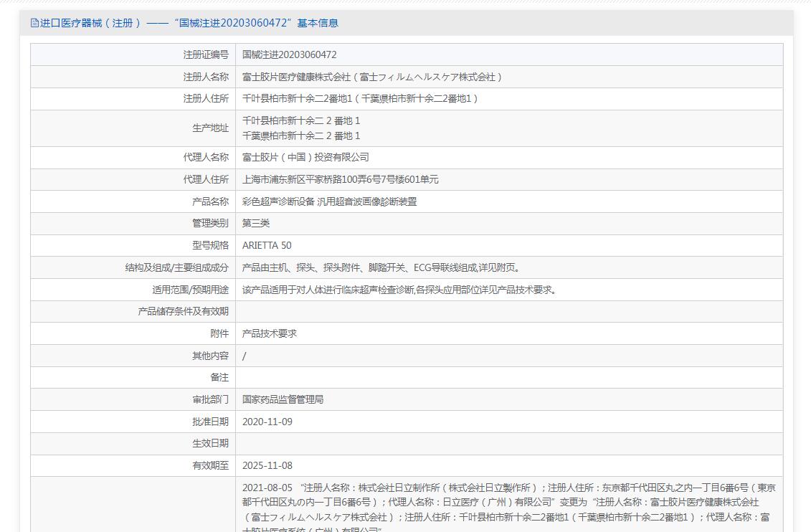Click the slash value in 其他内容 row

(244, 356)
